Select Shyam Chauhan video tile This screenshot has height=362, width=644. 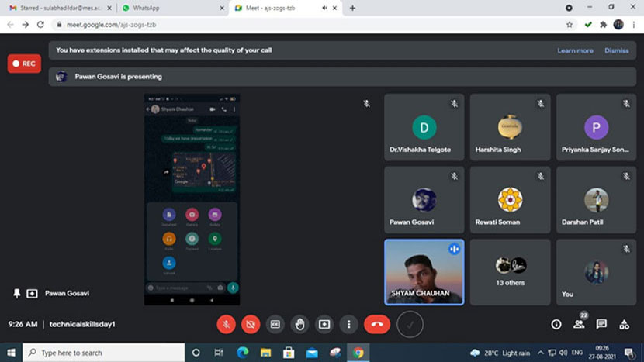pos(424,271)
